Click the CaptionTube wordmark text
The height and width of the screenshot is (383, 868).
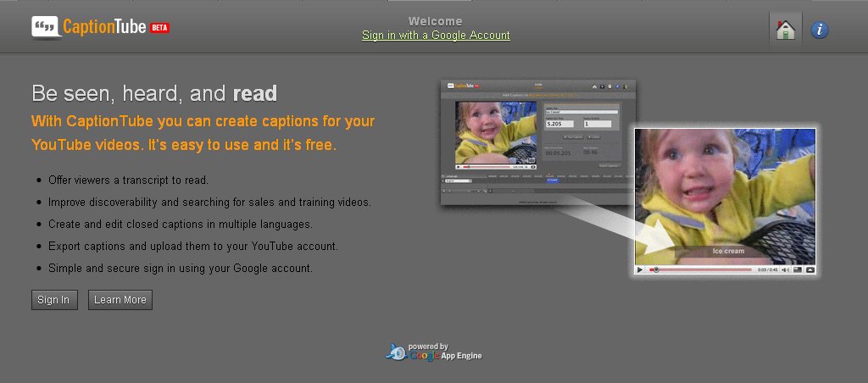coord(104,27)
